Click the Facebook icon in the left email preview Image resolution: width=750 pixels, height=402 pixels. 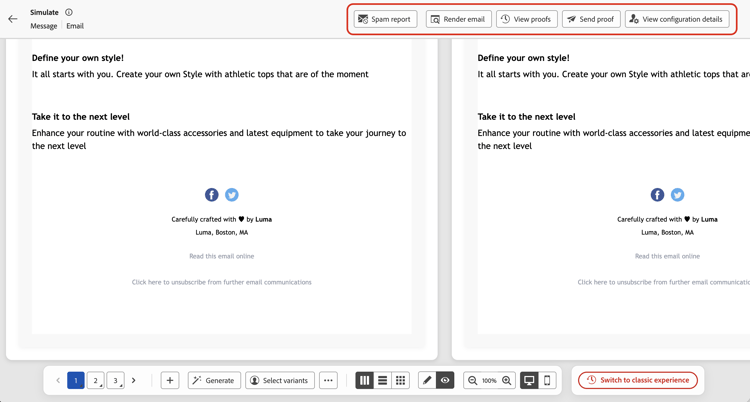pyautogui.click(x=212, y=195)
